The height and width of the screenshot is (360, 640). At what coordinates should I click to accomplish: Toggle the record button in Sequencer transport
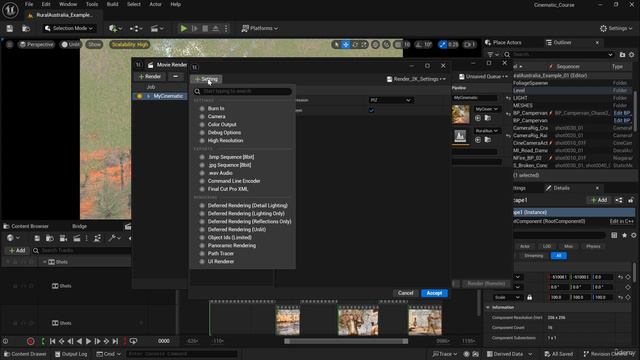[30, 341]
